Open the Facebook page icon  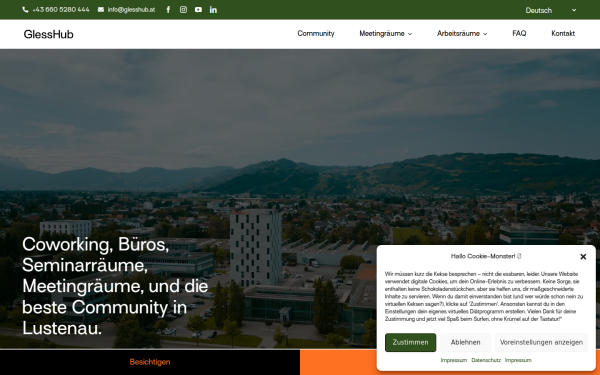coord(168,10)
